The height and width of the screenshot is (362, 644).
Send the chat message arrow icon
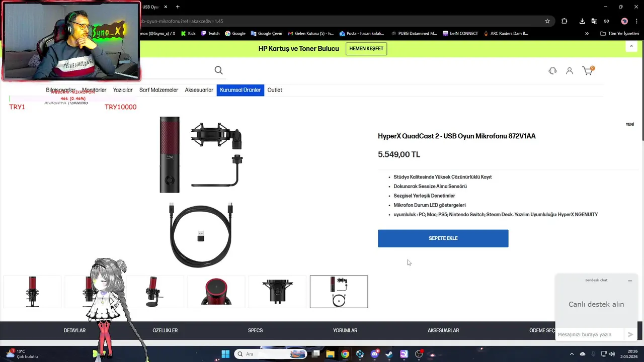coord(630,334)
